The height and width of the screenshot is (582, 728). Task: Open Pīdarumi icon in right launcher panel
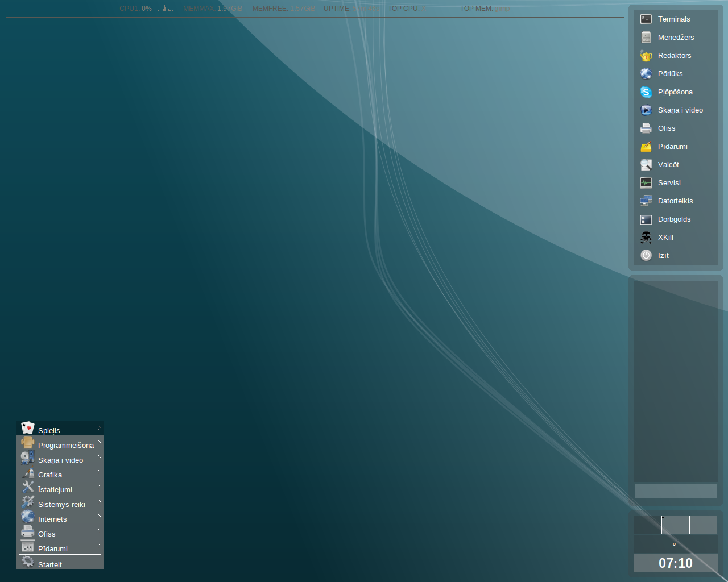coord(646,147)
